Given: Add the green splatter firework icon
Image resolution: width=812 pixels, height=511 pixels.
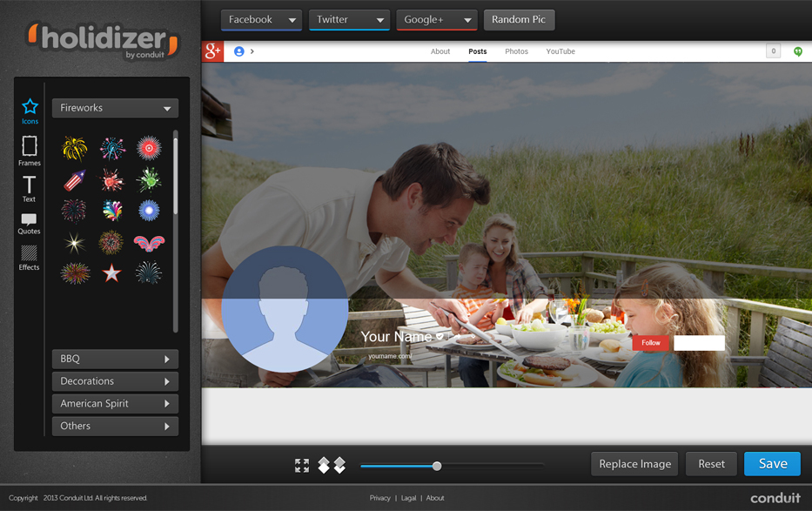Looking at the screenshot, I should tap(149, 179).
